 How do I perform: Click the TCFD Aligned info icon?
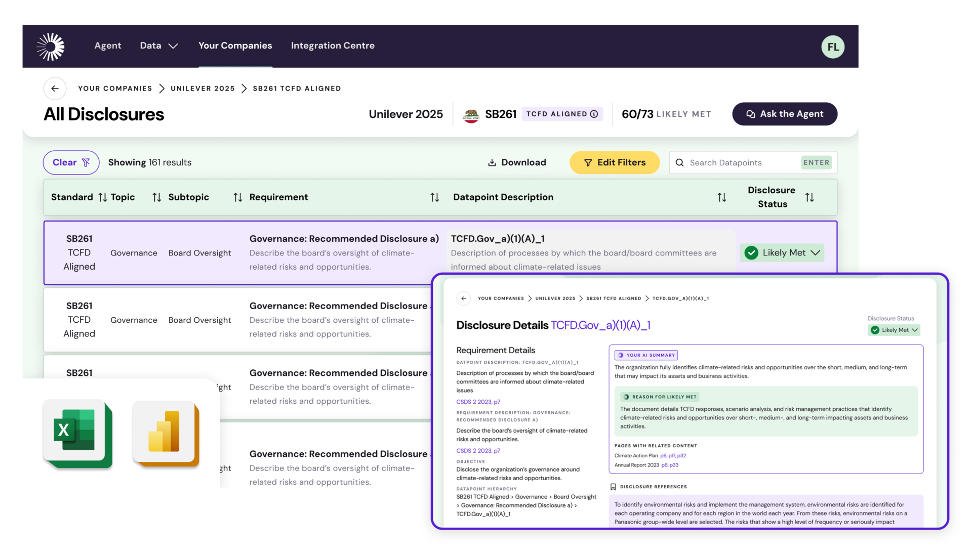click(594, 114)
